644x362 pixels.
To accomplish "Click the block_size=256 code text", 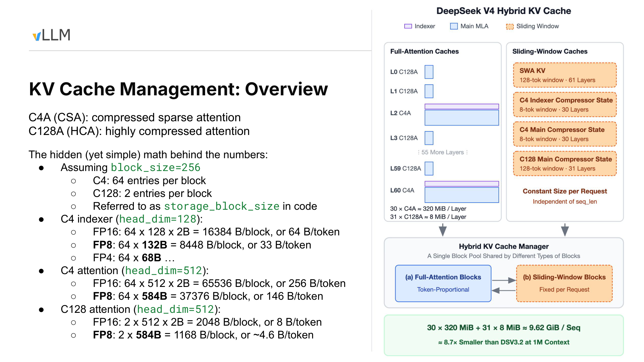I will (x=155, y=167).
